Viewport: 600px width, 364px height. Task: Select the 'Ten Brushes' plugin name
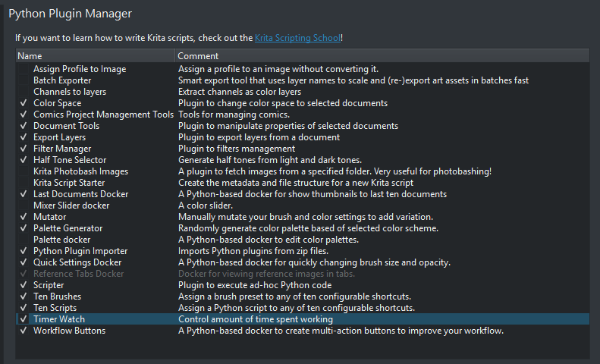(x=57, y=297)
